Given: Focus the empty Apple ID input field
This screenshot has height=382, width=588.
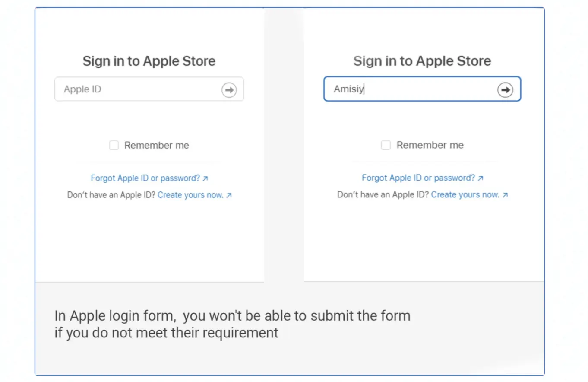Looking at the screenshot, I should [149, 89].
